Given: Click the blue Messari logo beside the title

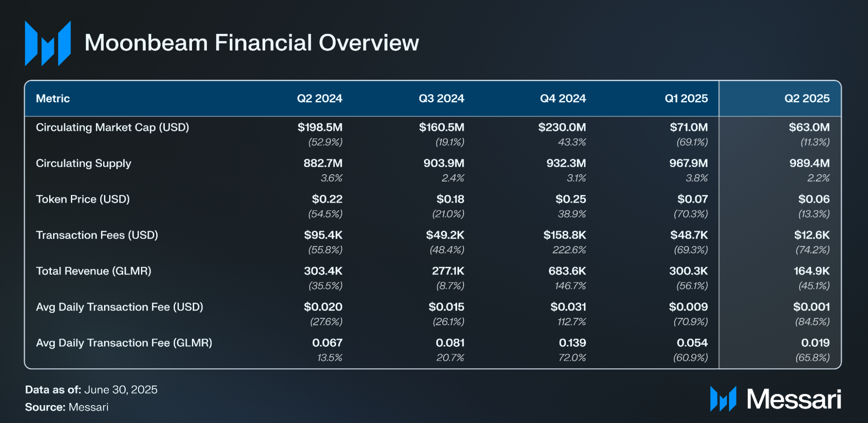Looking at the screenshot, I should [x=48, y=43].
